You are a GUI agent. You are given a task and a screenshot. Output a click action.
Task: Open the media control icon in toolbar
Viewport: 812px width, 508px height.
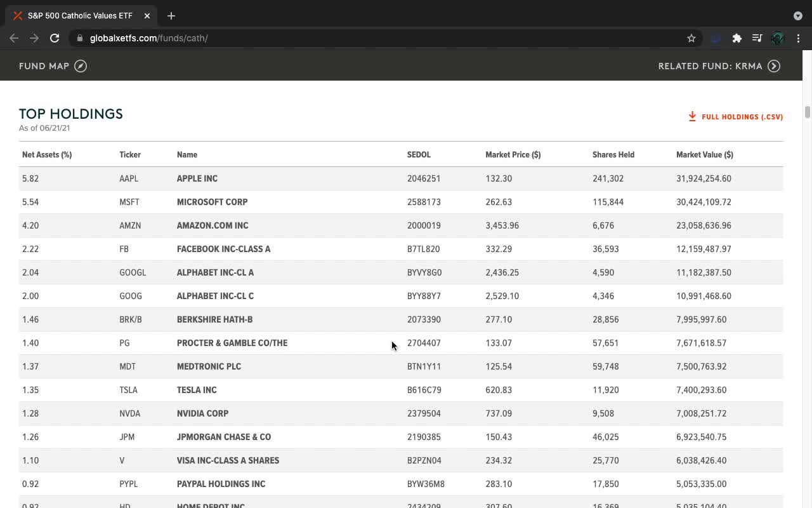click(757, 38)
